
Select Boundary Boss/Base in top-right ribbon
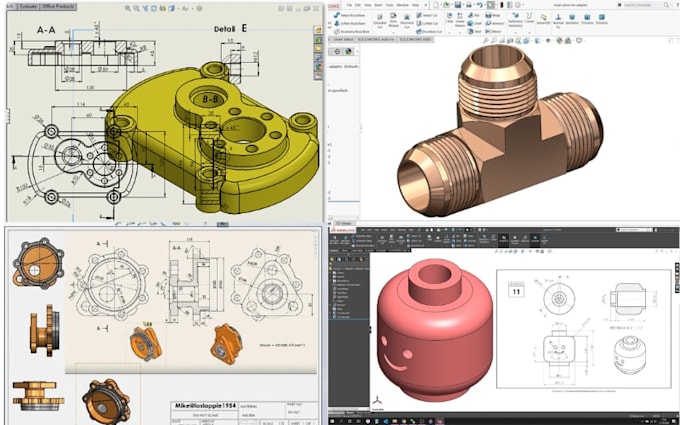(x=352, y=32)
